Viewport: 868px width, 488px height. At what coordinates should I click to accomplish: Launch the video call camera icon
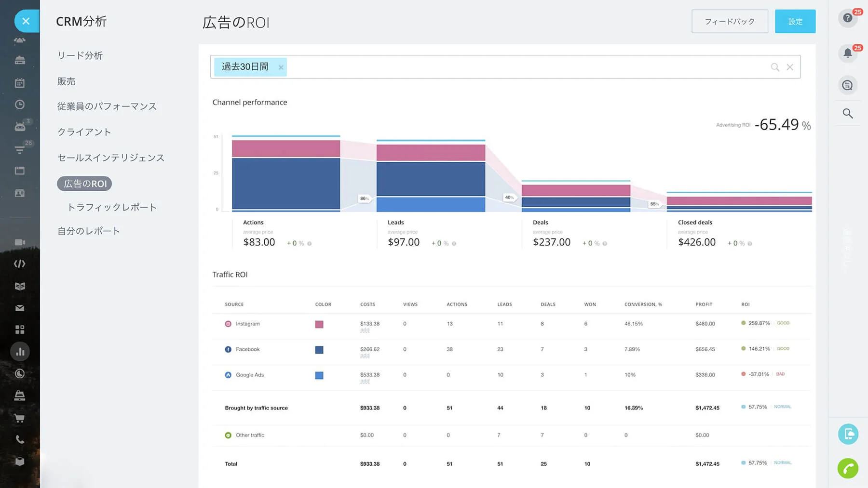pyautogui.click(x=19, y=242)
